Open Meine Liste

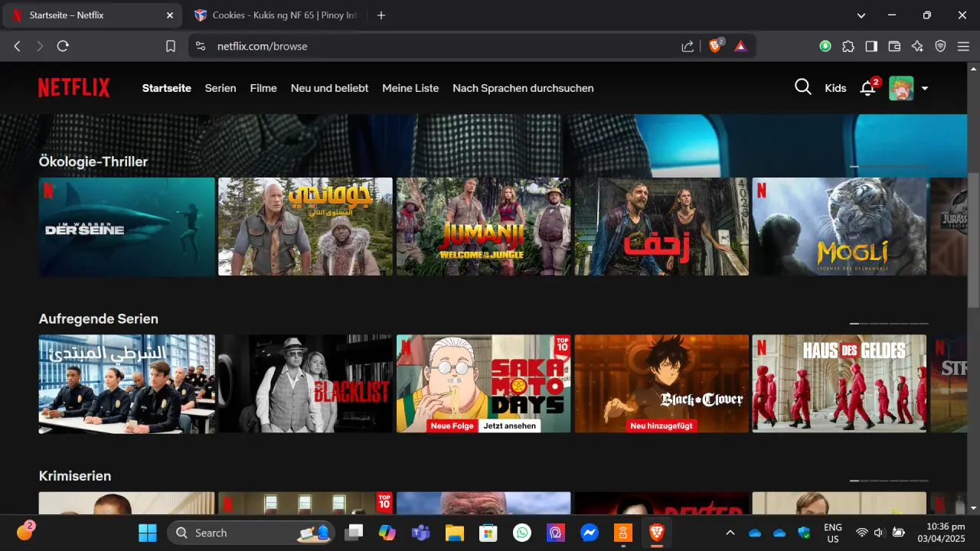(410, 88)
